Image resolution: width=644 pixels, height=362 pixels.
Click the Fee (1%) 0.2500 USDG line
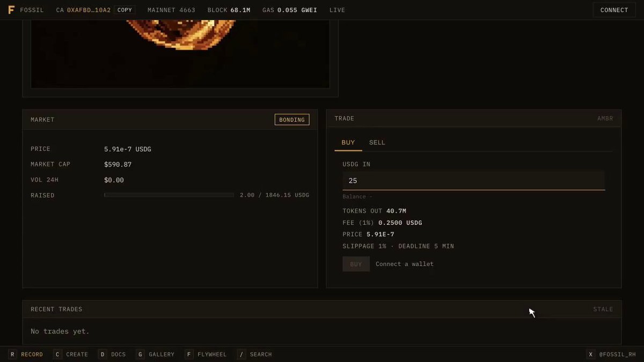383,223
